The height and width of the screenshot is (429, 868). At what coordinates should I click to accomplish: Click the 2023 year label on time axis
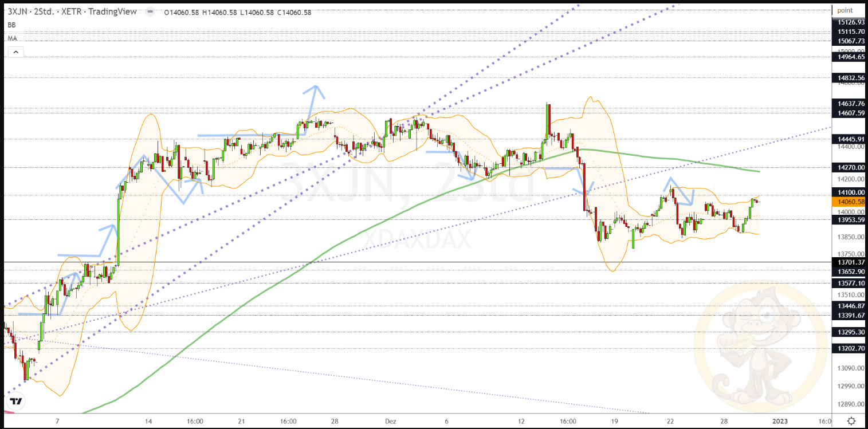[x=780, y=421]
